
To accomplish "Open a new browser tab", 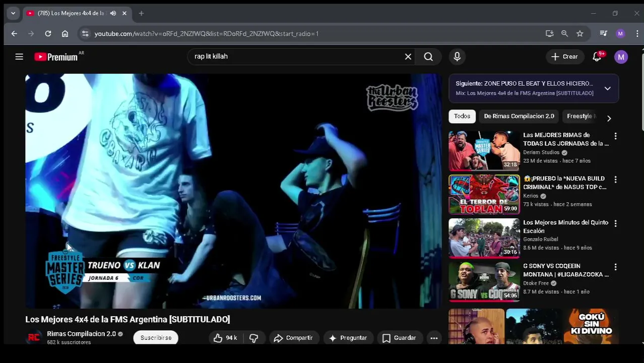I will point(141,13).
